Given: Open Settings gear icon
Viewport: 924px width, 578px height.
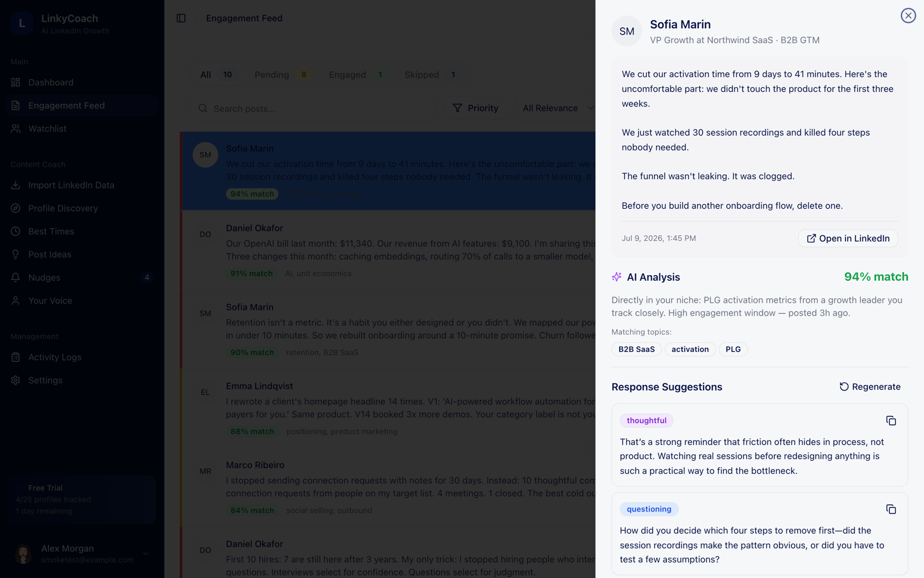Looking at the screenshot, I should [x=16, y=381].
